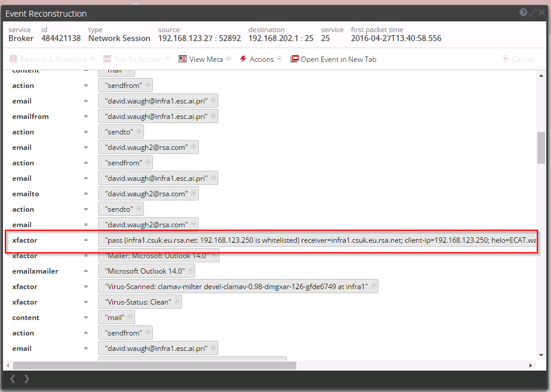The image size is (551, 392).
Task: Click the vertical scrollbar down arrow
Action: [541, 355]
